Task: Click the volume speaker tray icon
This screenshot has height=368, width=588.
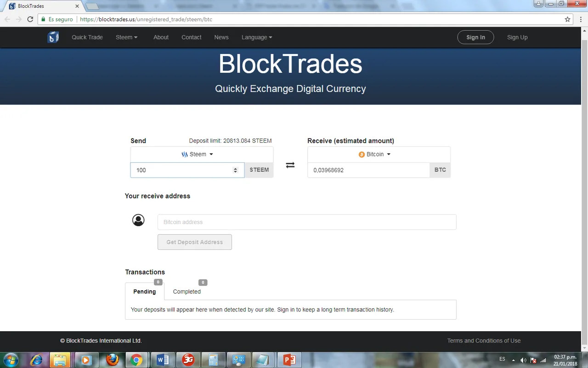Action: tap(524, 360)
